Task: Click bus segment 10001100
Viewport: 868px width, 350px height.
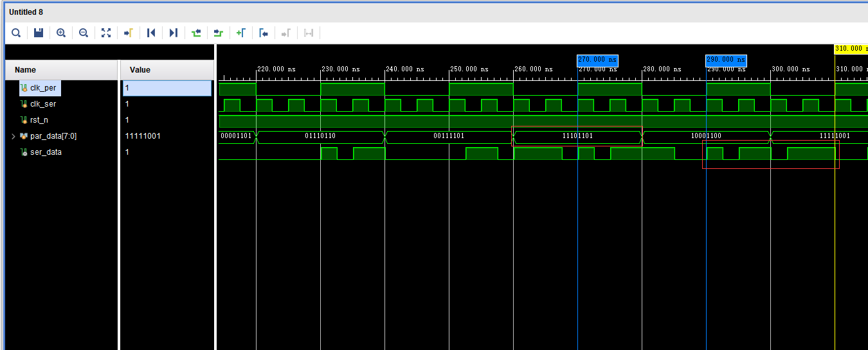Action: click(706, 136)
